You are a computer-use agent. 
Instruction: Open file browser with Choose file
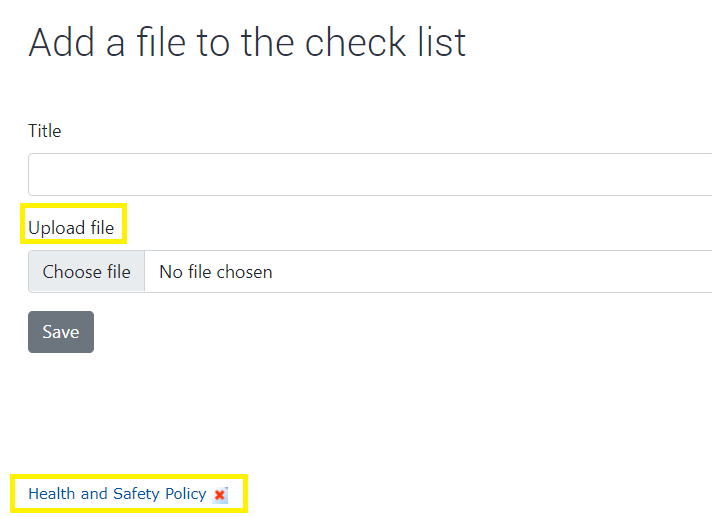pos(87,272)
